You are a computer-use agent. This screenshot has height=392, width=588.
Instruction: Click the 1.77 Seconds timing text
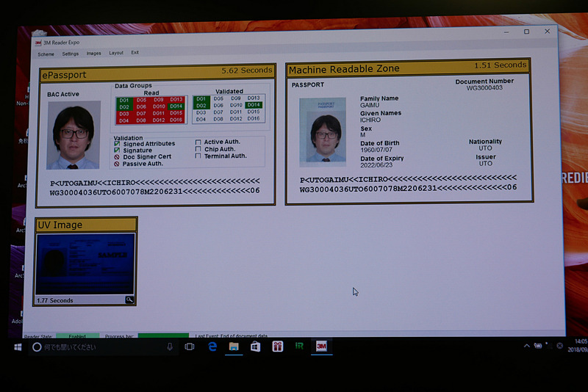(x=54, y=300)
